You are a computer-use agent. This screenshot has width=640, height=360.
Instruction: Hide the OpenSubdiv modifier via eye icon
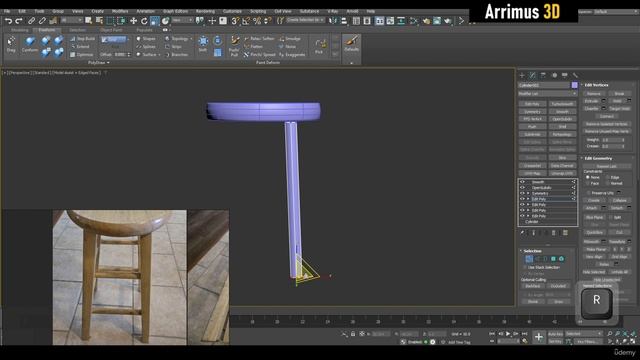point(522,188)
